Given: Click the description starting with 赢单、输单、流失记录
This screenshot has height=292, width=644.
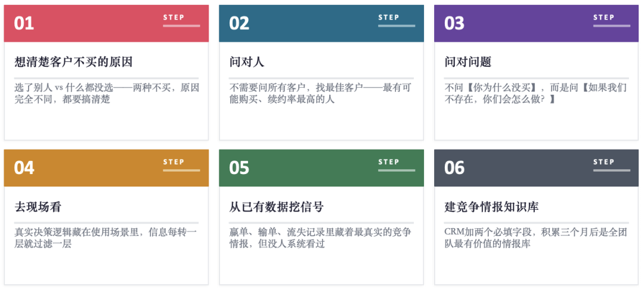Looking at the screenshot, I should (321, 237).
